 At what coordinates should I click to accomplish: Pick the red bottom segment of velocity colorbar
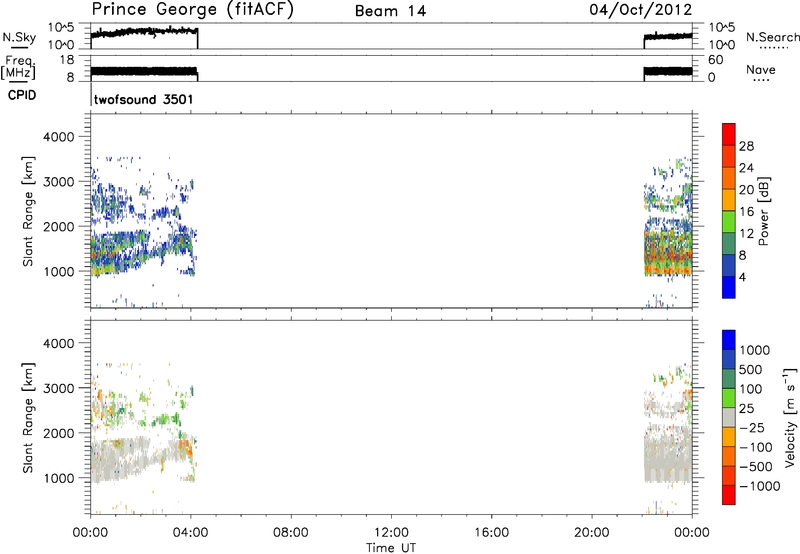point(729,495)
